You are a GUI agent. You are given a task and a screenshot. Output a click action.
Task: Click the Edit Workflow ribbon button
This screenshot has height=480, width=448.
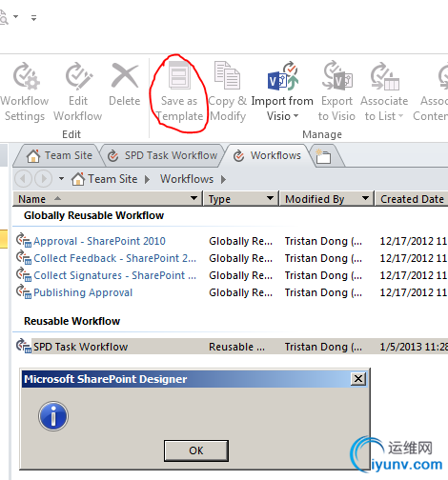coord(78,92)
